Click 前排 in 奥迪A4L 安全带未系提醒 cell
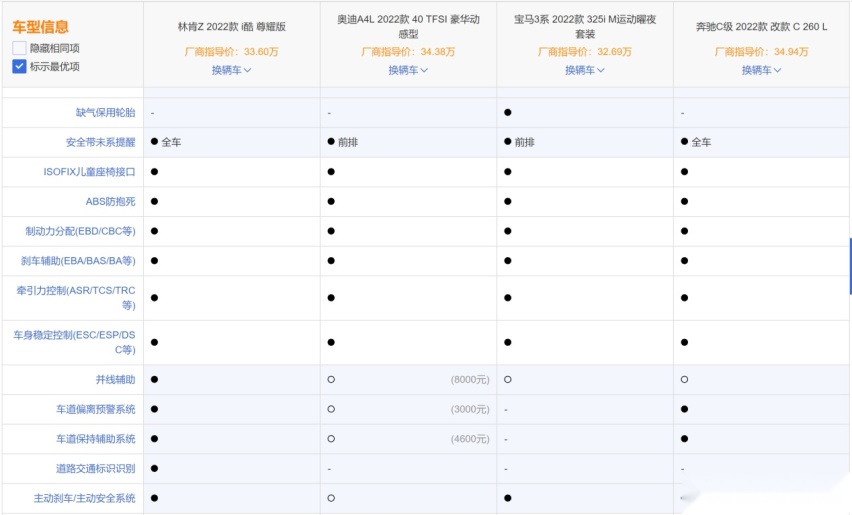 click(x=348, y=142)
